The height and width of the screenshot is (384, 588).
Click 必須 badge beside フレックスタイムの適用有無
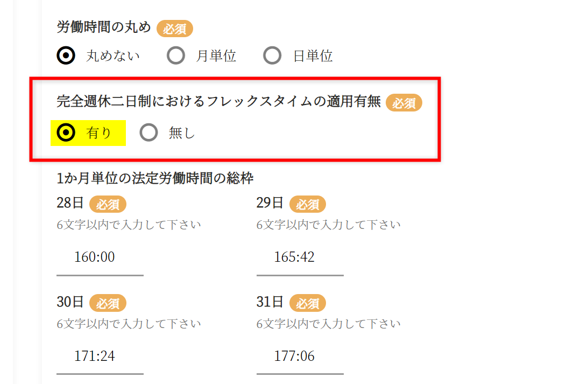(404, 103)
